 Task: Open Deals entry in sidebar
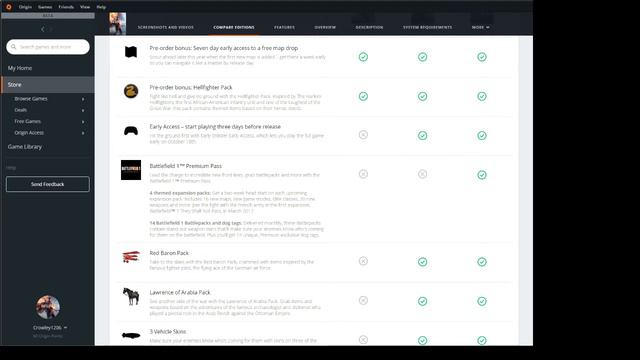(x=21, y=110)
